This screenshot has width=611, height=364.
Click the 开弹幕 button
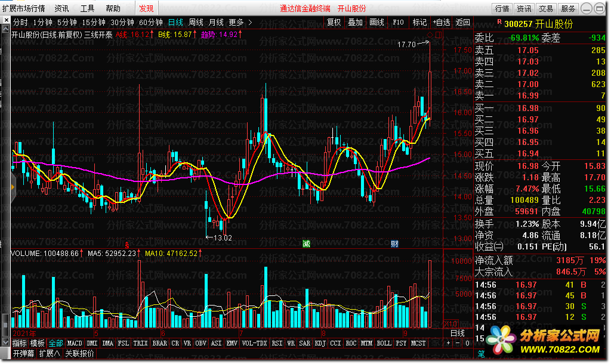[24, 353]
